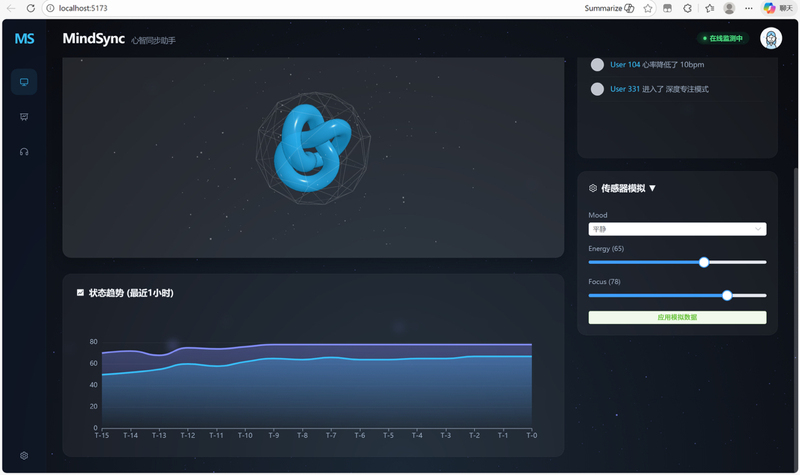Screen dimensions: 800x475
Task: Go back with the browser back arrow
Action: point(11,8)
